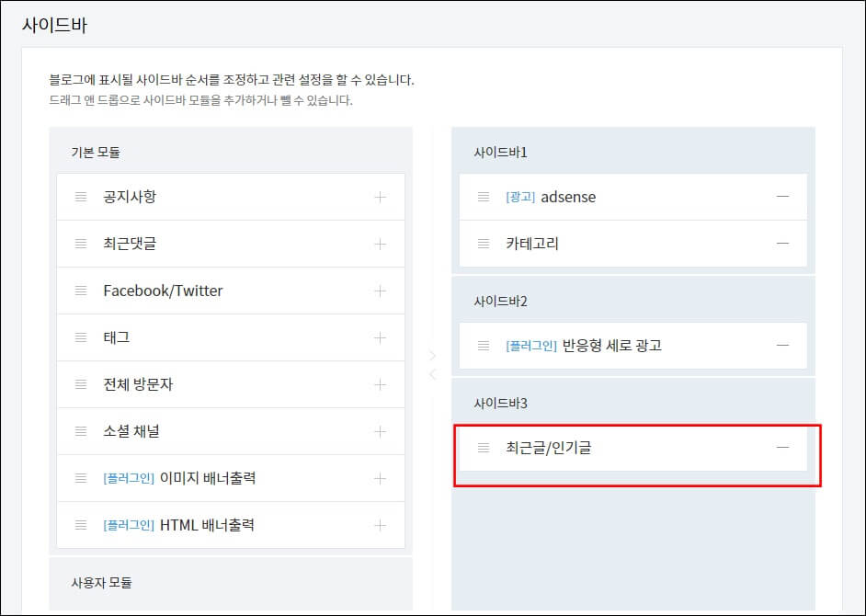
Task: Remove adsense using the minus button
Action: [x=783, y=196]
